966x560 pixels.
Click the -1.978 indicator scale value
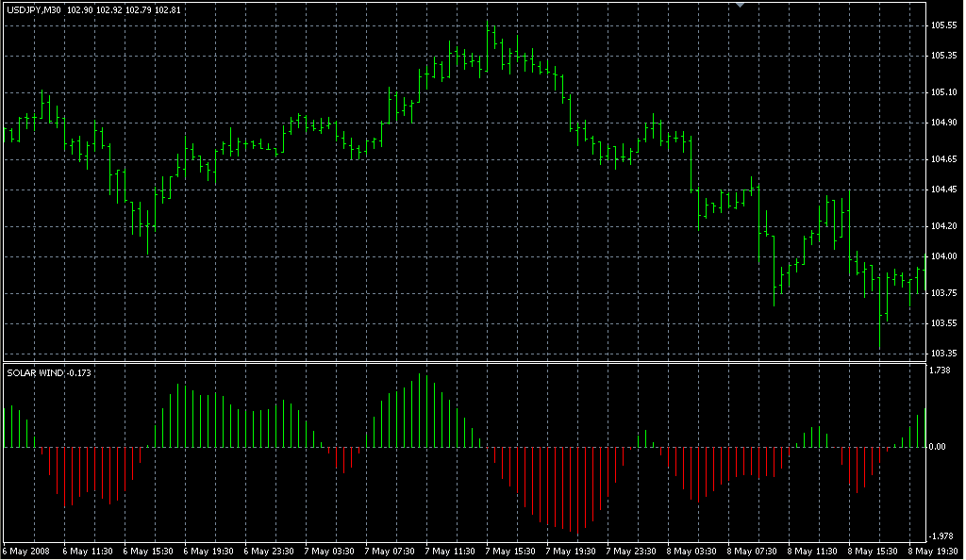click(941, 536)
